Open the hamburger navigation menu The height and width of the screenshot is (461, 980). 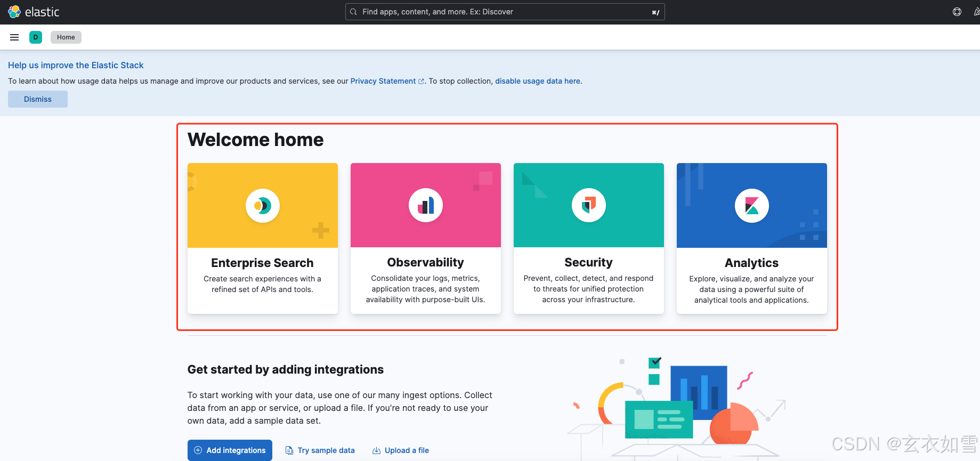click(14, 37)
